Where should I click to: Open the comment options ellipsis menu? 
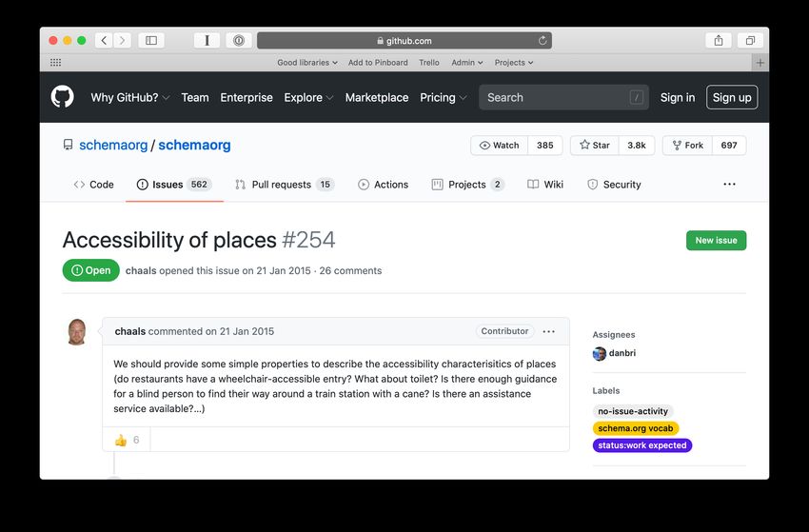pos(549,331)
